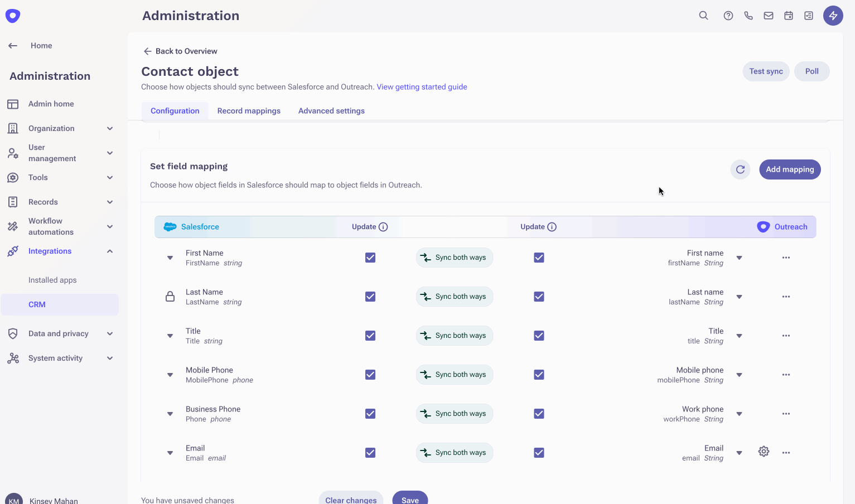Click the Salesforce cloud logo
The image size is (855, 504).
coord(170,227)
